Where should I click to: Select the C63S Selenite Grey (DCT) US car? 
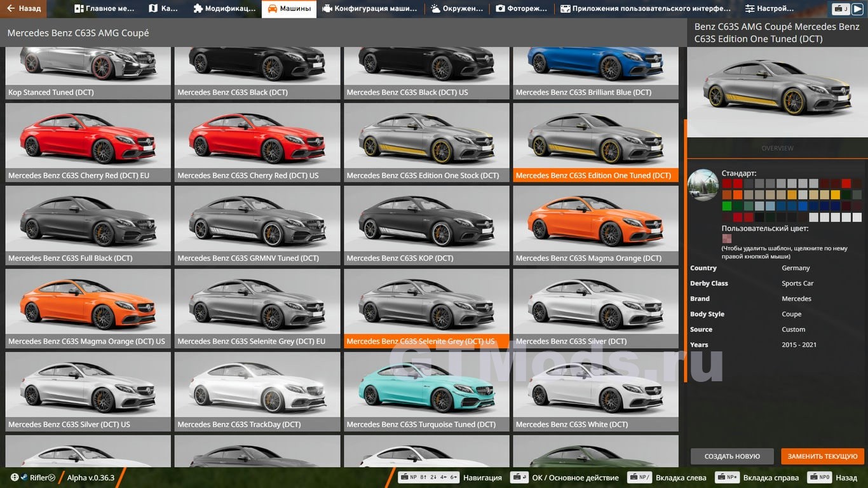point(426,309)
